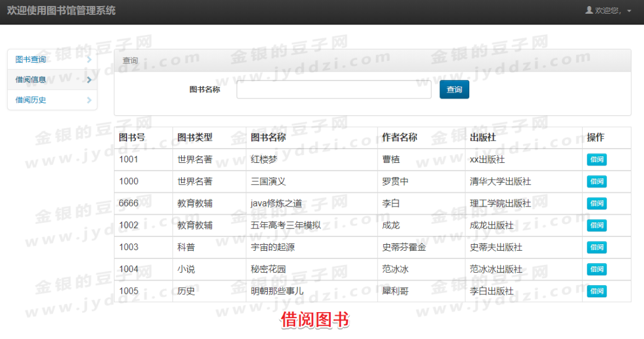Open the 欢迎您 user dropdown caret
Viewport: 644px width, 339px height.
[629, 11]
